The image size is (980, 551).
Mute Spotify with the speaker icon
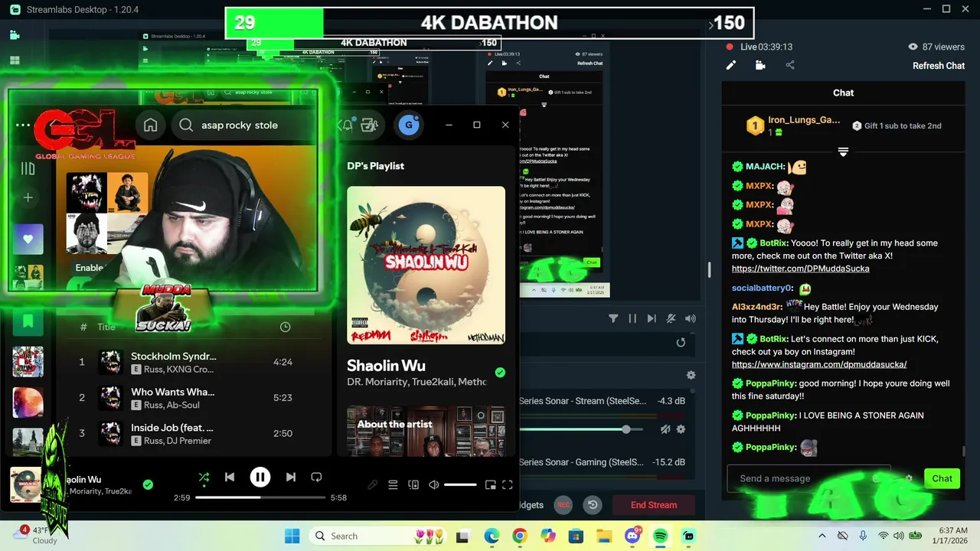point(434,484)
